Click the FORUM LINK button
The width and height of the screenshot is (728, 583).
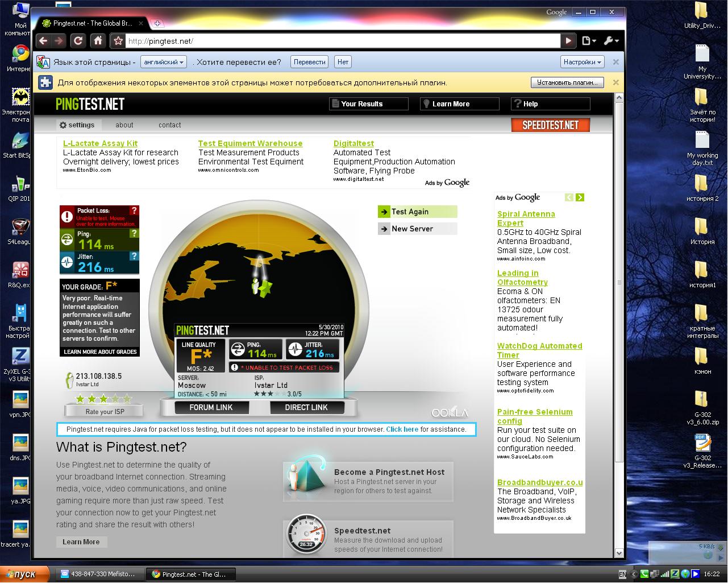click(x=211, y=407)
